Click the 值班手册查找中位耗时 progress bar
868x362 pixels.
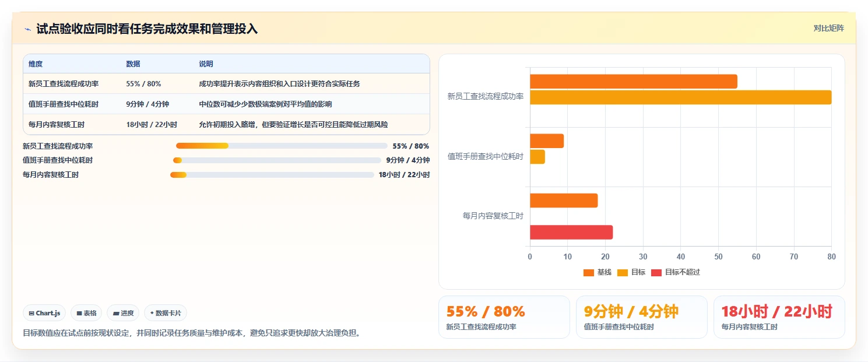point(277,160)
